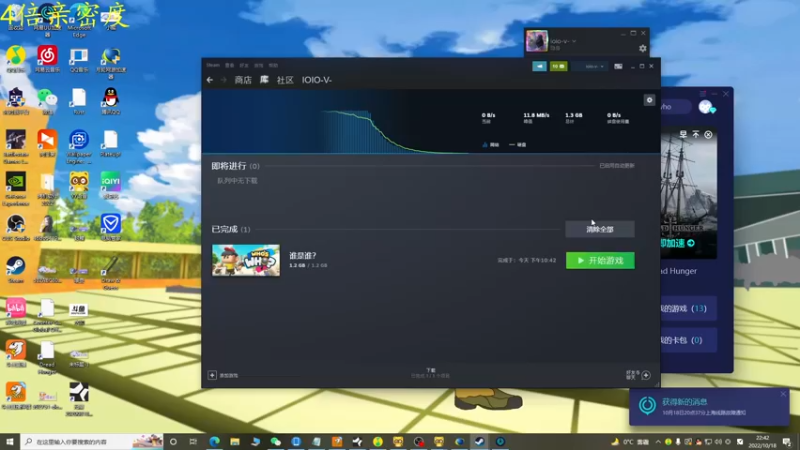Open the QQ penguin desktop shortcut
800x450 pixels.
[x=110, y=101]
